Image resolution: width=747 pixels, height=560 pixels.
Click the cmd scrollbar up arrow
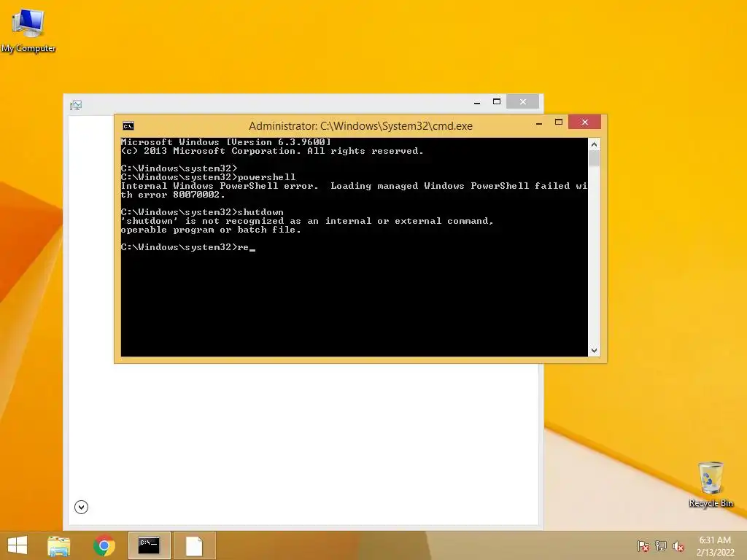point(594,144)
